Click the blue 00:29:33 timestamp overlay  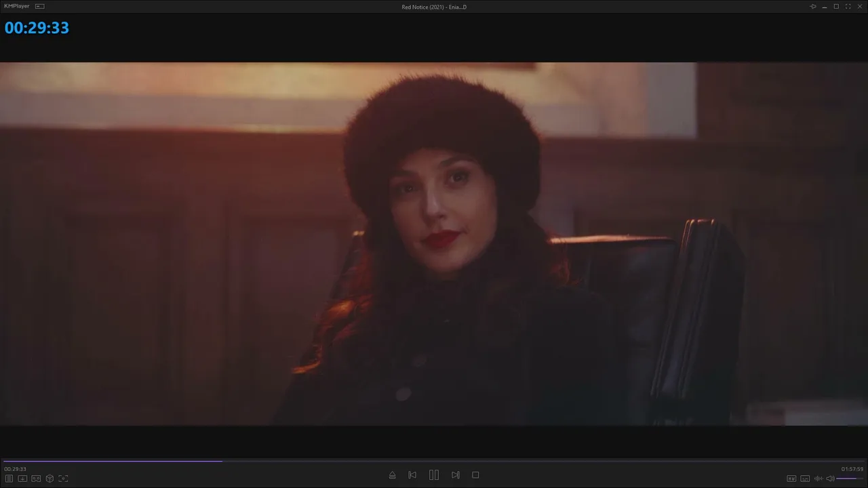[x=37, y=28]
